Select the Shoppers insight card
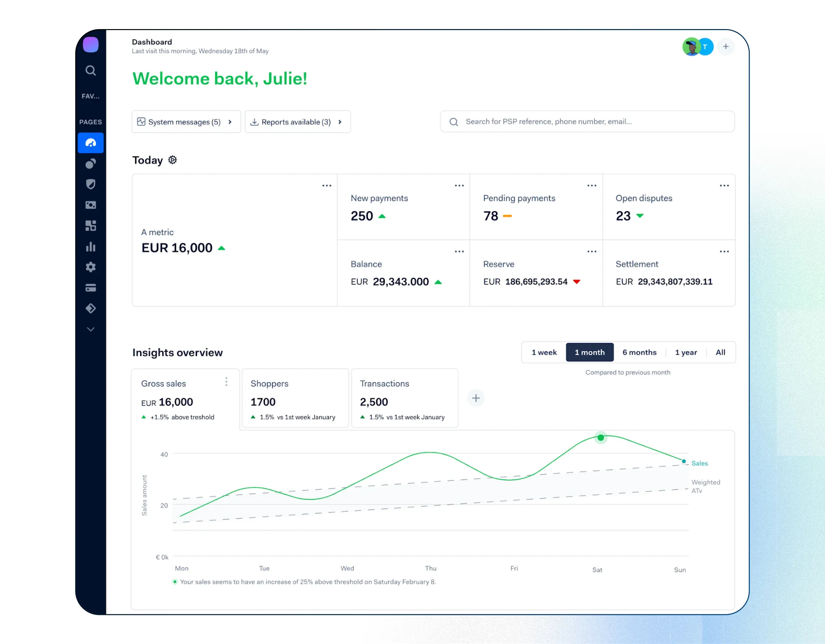The image size is (825, 644). click(x=295, y=398)
